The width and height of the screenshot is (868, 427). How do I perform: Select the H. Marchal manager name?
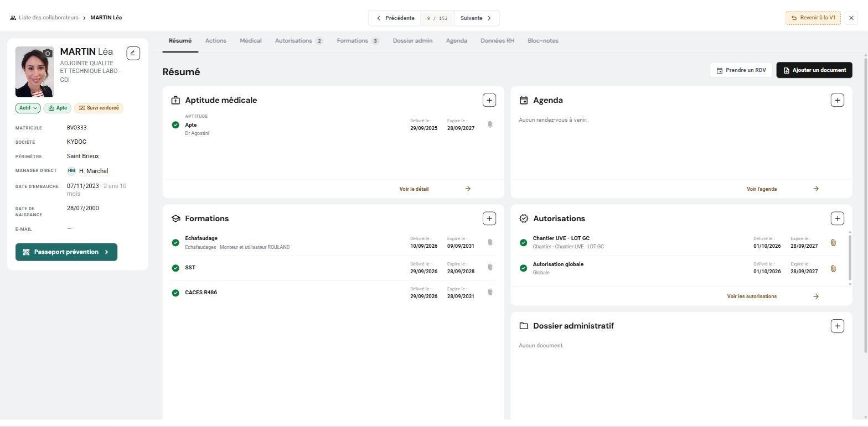pyautogui.click(x=94, y=171)
